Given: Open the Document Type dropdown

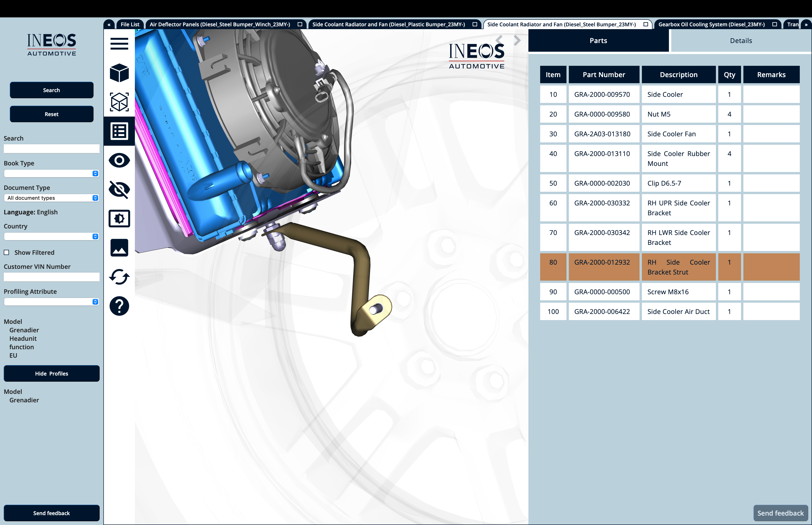Looking at the screenshot, I should pos(51,198).
